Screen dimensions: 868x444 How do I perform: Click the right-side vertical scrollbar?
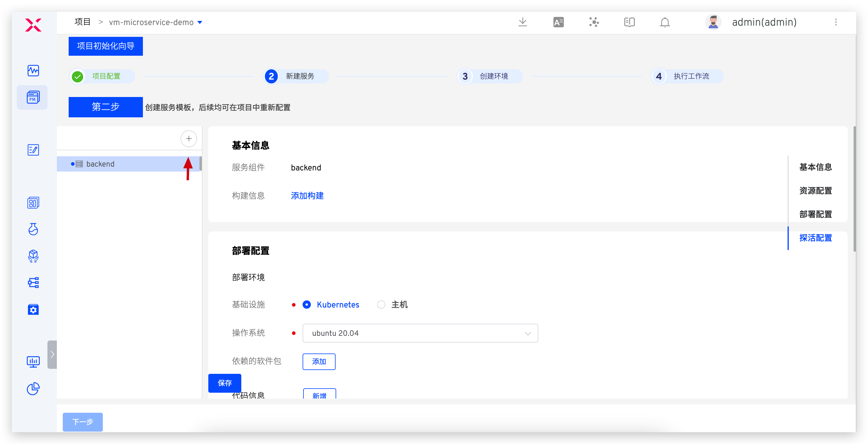pyautogui.click(x=854, y=189)
